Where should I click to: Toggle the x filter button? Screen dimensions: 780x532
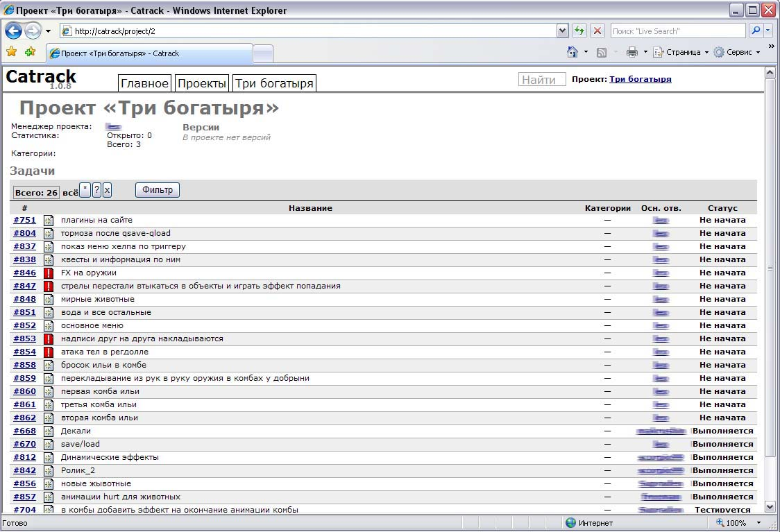coord(107,190)
